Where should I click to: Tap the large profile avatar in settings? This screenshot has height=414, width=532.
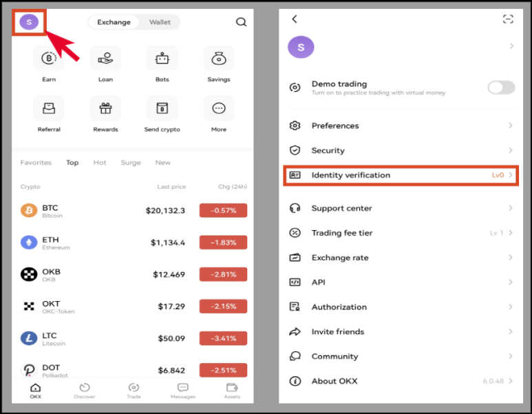(301, 48)
